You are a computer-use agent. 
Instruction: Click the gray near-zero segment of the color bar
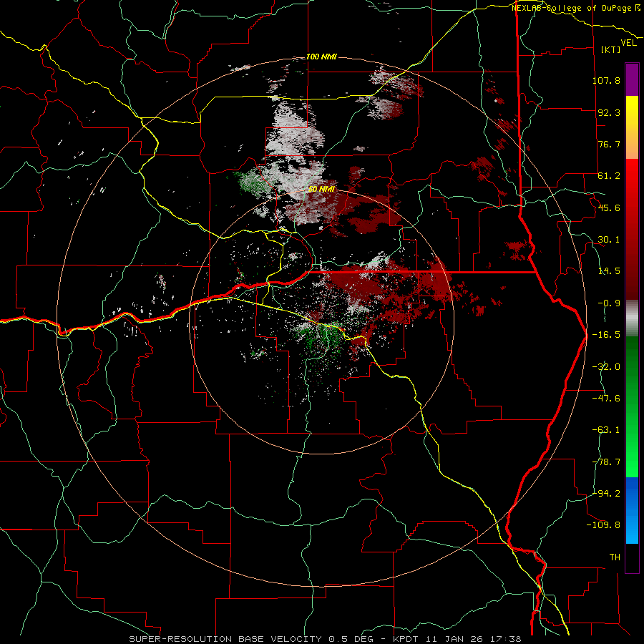coord(632,318)
